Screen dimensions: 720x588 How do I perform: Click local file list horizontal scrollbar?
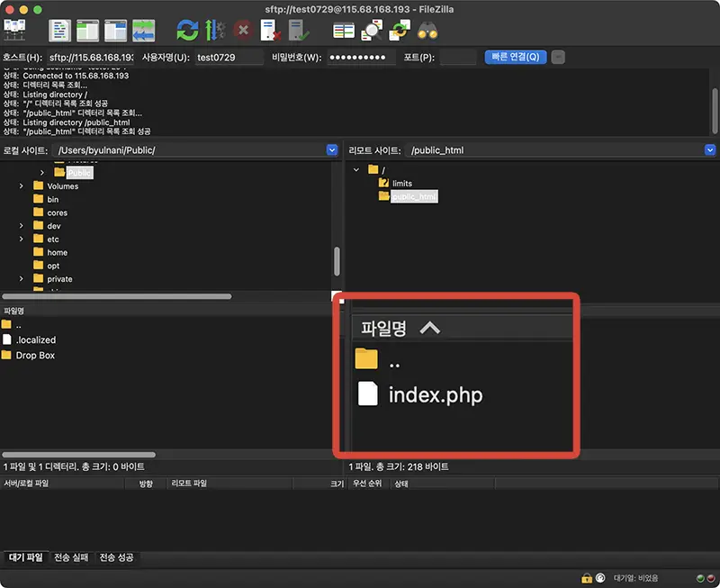pos(78,455)
